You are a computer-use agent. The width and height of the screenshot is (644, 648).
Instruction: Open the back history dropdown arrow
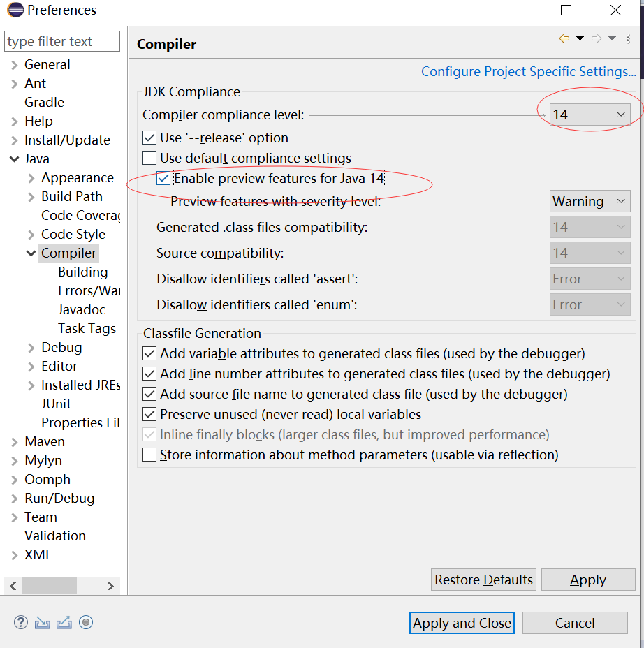(580, 39)
